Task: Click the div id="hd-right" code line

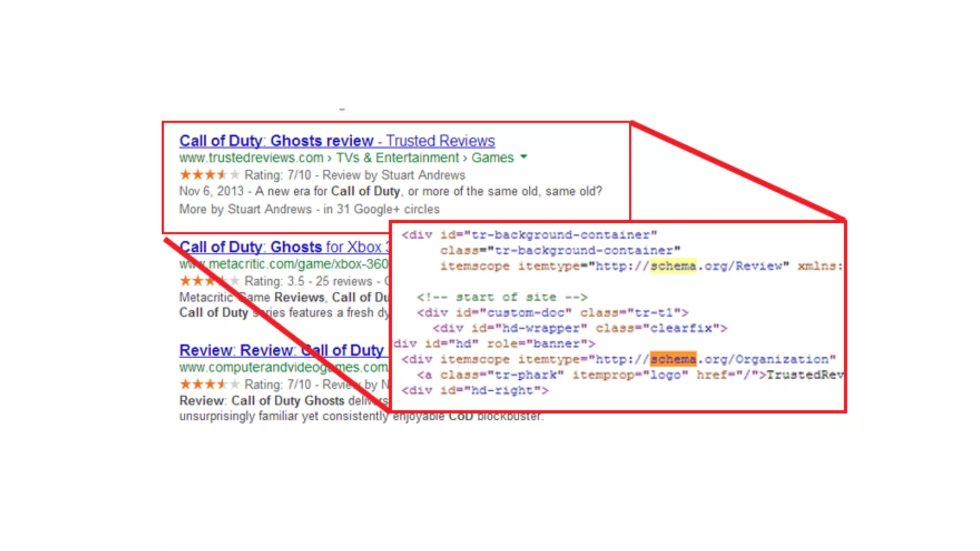Action: pos(475,390)
